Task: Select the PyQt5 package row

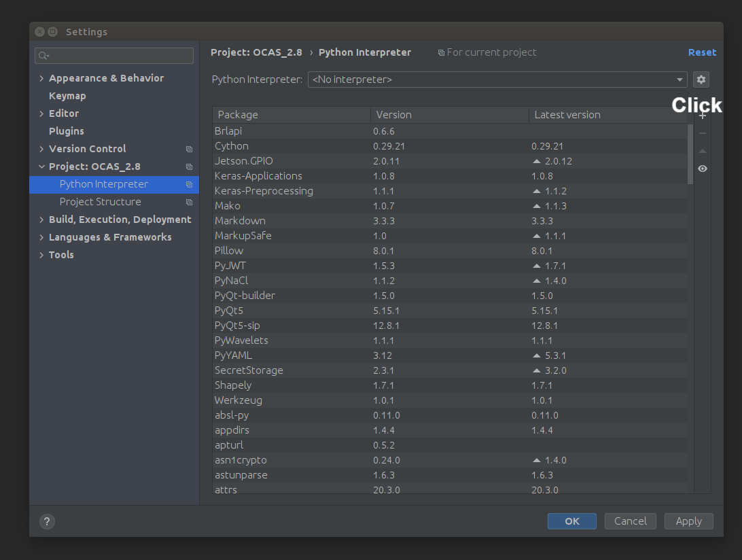Action: 450,311
